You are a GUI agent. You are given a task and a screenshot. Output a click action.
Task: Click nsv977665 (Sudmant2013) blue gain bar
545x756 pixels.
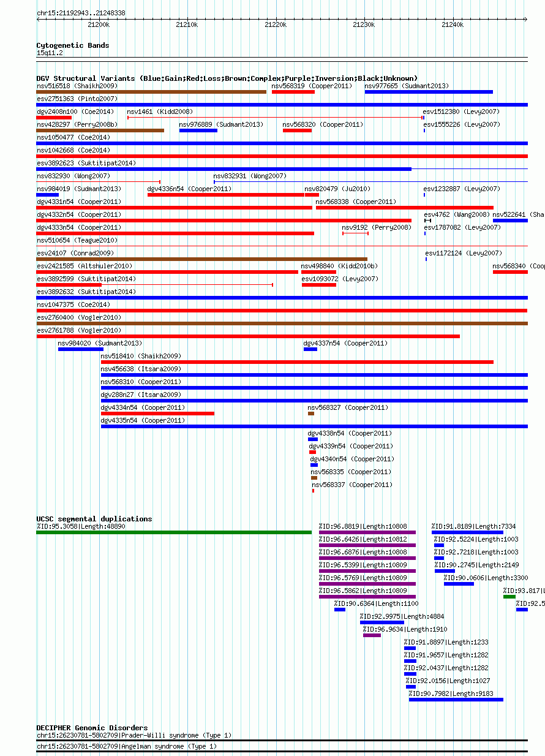(x=429, y=92)
